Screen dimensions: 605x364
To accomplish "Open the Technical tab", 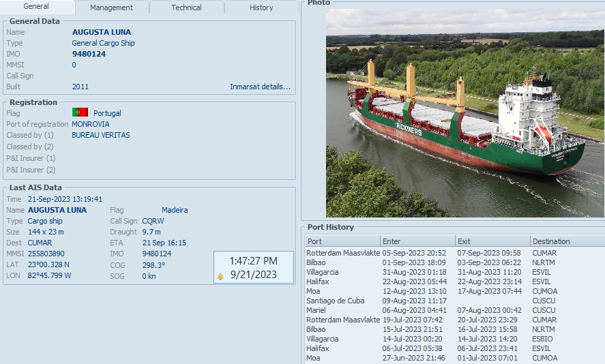I will [x=186, y=7].
